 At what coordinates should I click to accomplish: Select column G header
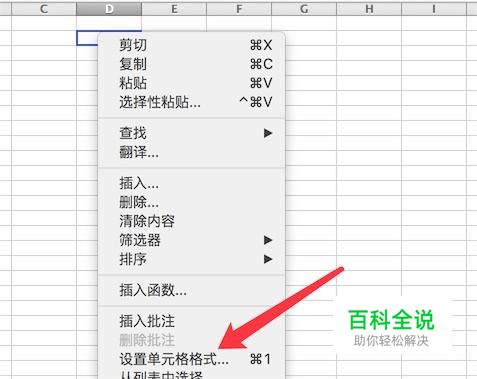pos(304,9)
